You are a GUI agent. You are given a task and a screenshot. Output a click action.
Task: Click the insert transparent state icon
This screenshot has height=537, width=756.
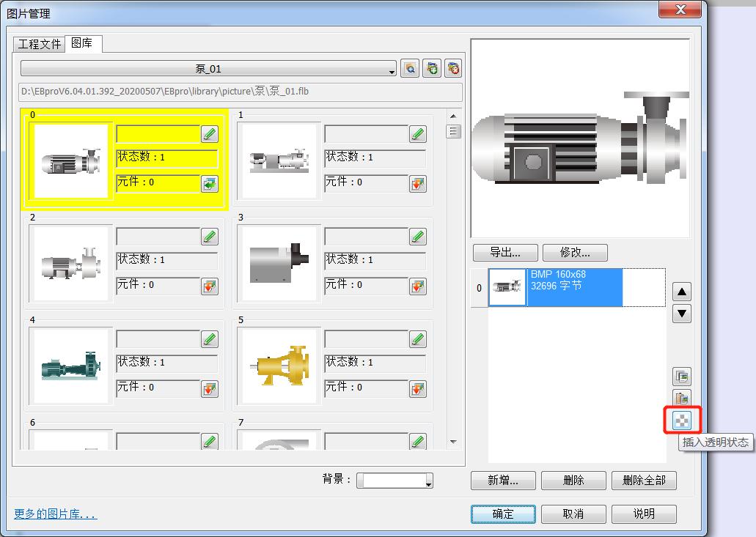coord(682,420)
